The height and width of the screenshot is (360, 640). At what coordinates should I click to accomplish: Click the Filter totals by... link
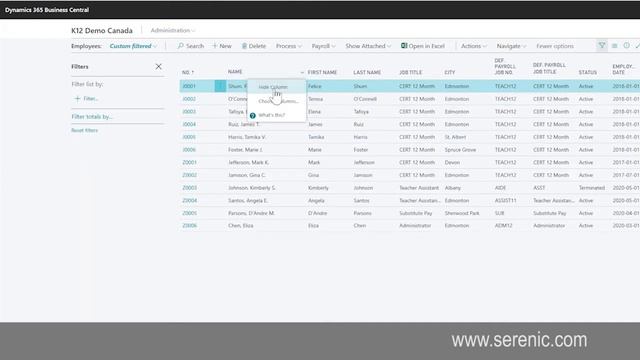click(92, 117)
